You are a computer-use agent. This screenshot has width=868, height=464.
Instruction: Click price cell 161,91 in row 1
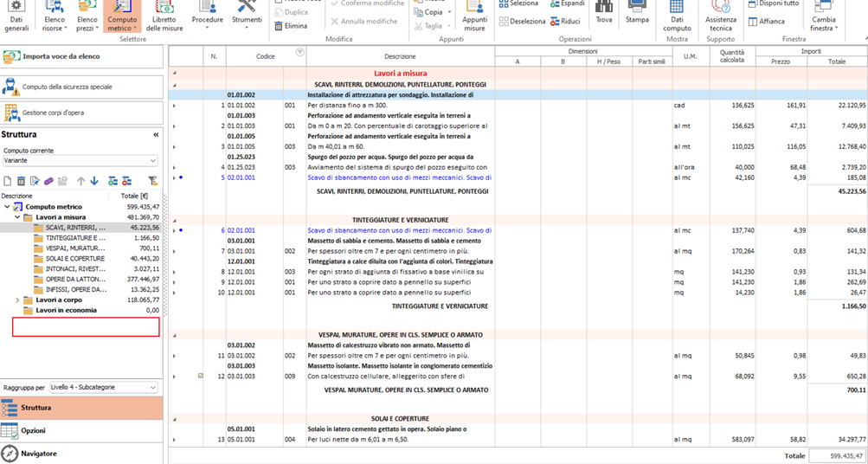click(781, 106)
